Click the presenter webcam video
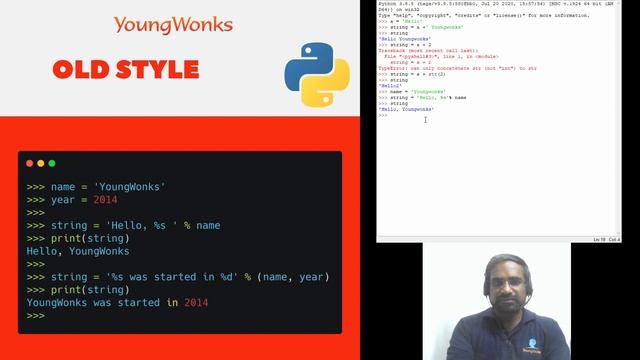640x360 pixels. pyautogui.click(x=497, y=301)
